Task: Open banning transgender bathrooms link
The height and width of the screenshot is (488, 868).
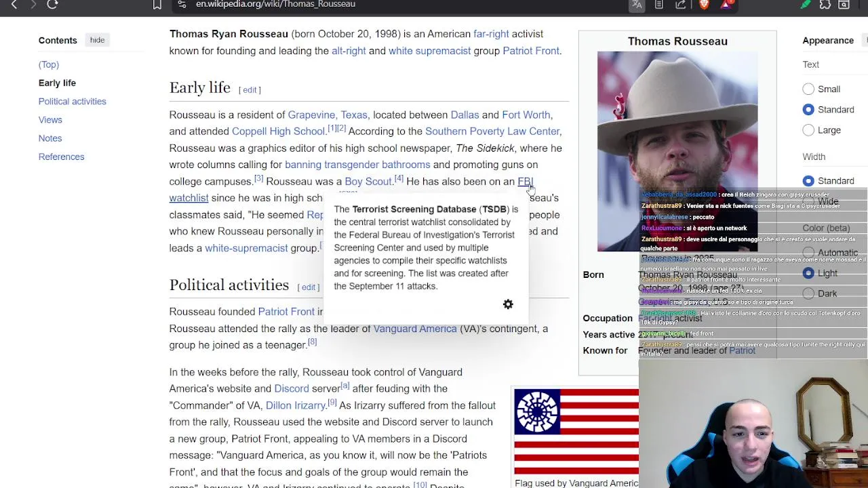Action: pyautogui.click(x=357, y=165)
